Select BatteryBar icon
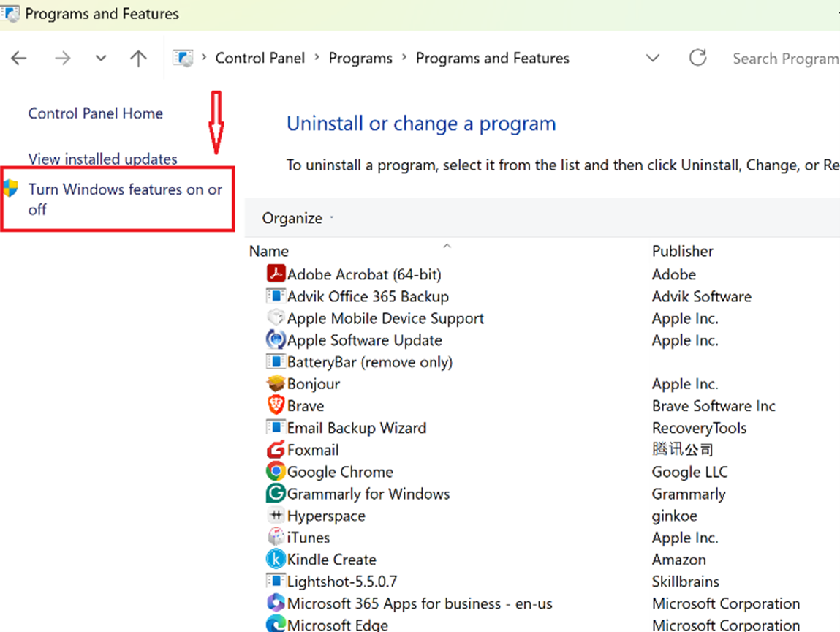 click(x=276, y=362)
